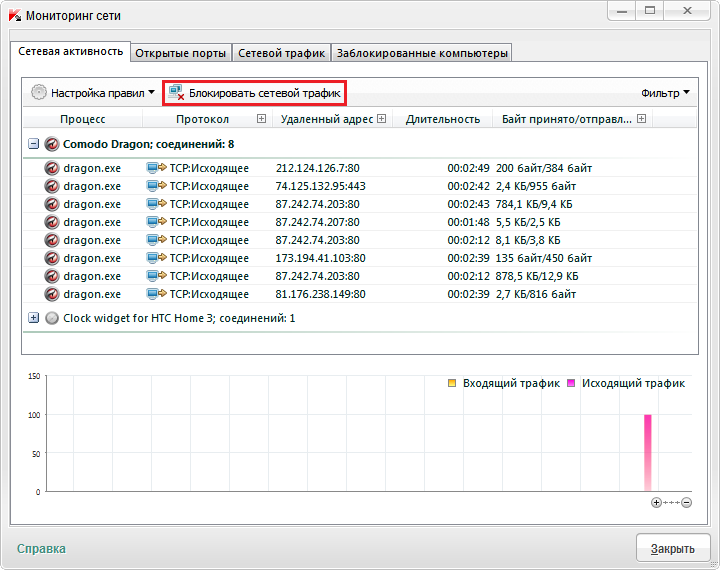Click the Comodo Dragon group icon

(52, 144)
